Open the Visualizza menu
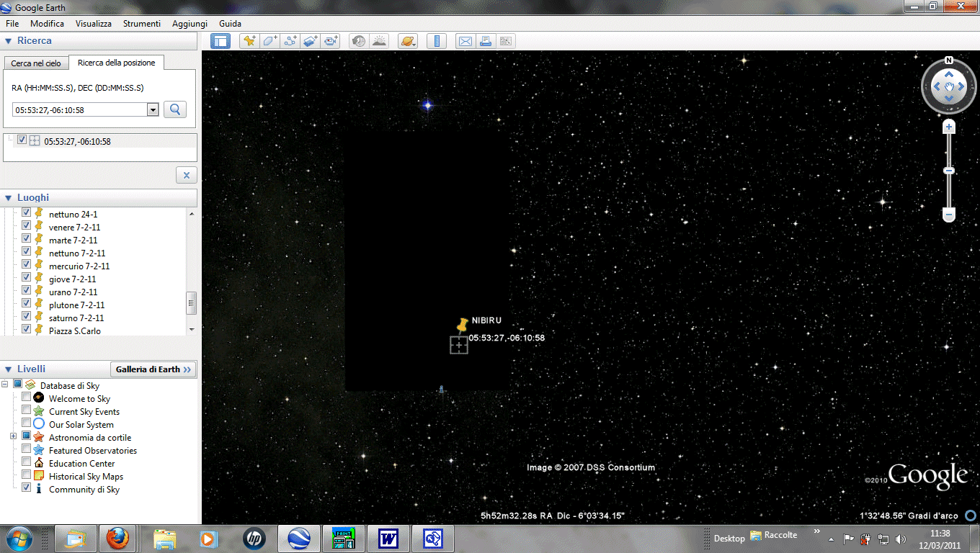980x553 pixels. tap(94, 24)
